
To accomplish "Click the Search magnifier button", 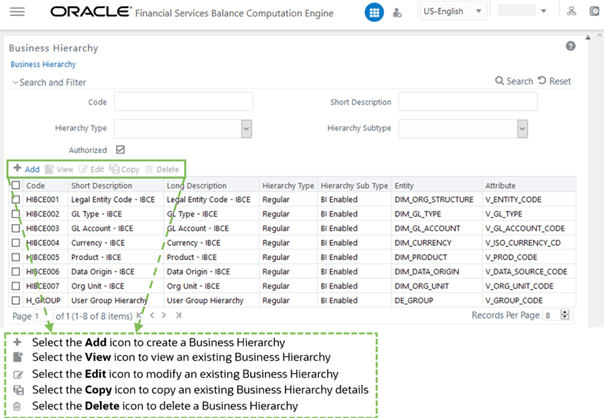I will point(514,81).
